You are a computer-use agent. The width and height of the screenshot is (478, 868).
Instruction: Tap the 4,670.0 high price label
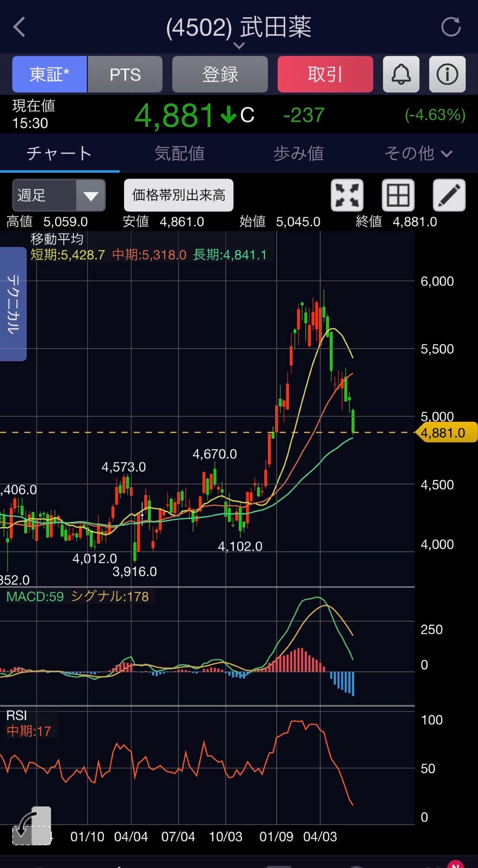coord(215,454)
